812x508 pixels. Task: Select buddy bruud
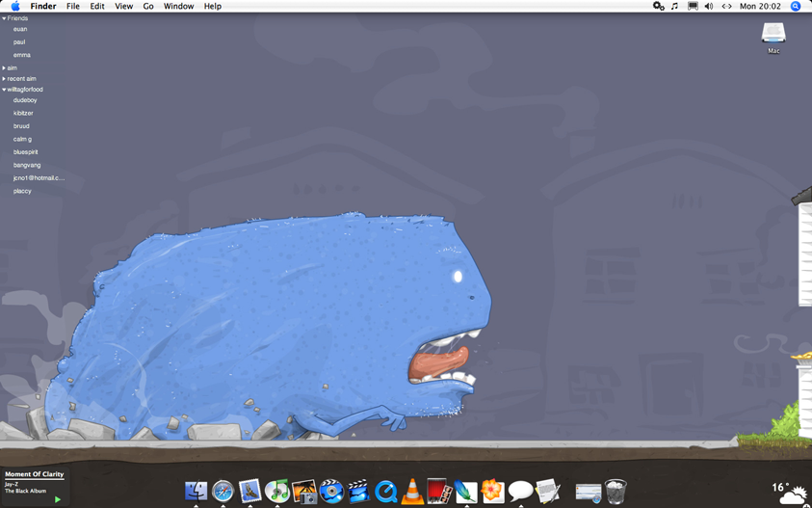pyautogui.click(x=21, y=126)
